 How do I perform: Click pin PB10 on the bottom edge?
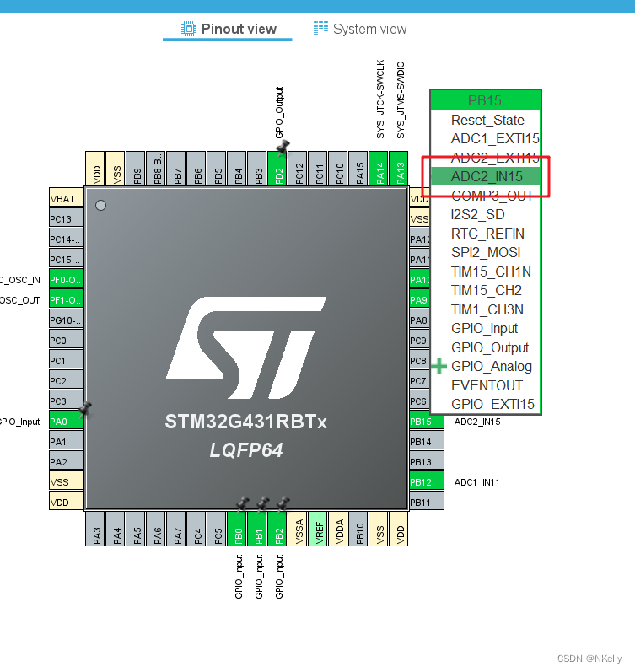pyautogui.click(x=358, y=529)
